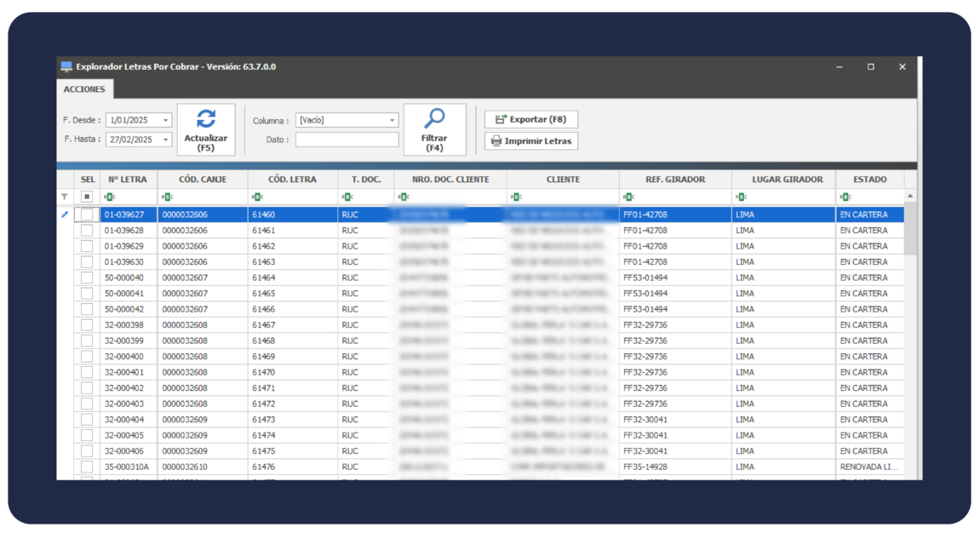
Task: Check the box for letra 50-000040
Action: point(87,278)
